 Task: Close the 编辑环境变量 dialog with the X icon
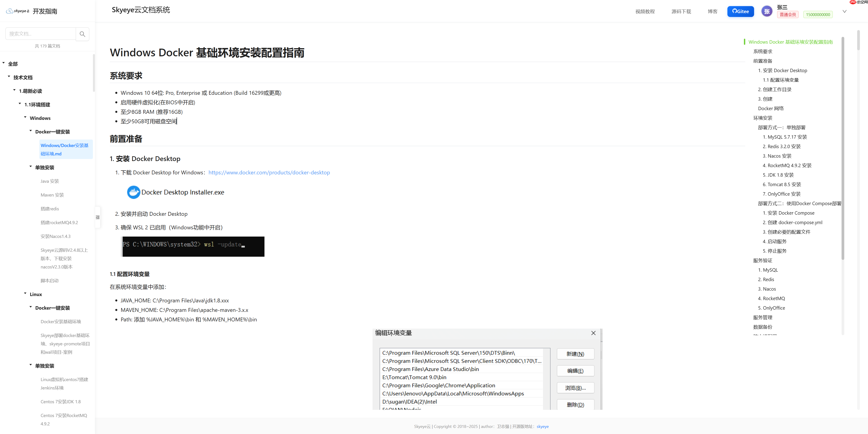[x=593, y=333]
